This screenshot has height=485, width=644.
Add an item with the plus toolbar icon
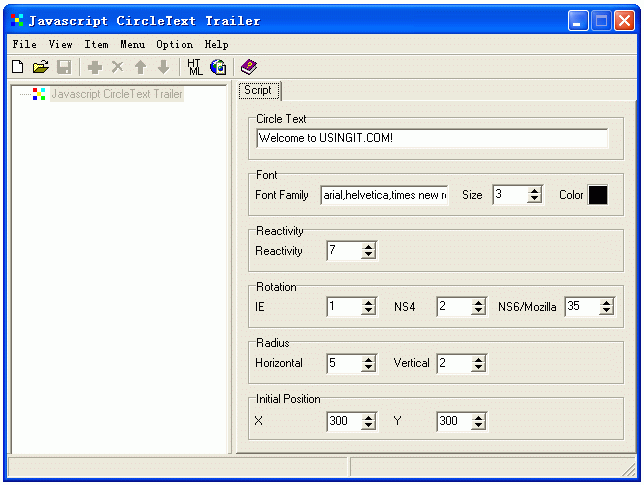(95, 67)
